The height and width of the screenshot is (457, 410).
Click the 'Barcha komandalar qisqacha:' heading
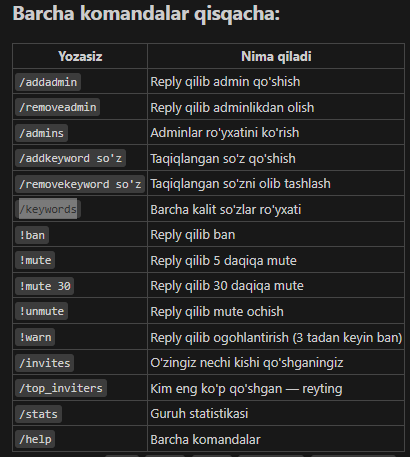coord(146,14)
